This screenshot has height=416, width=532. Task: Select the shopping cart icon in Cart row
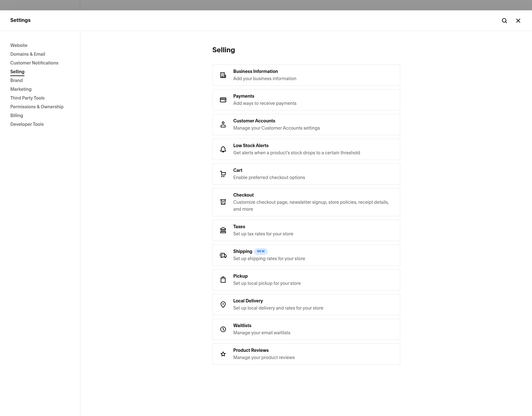point(223,174)
